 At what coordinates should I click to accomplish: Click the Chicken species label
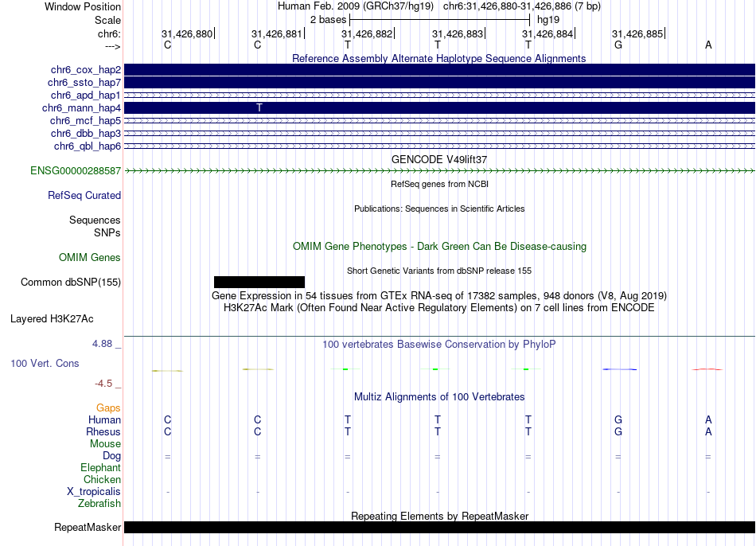(x=102, y=479)
